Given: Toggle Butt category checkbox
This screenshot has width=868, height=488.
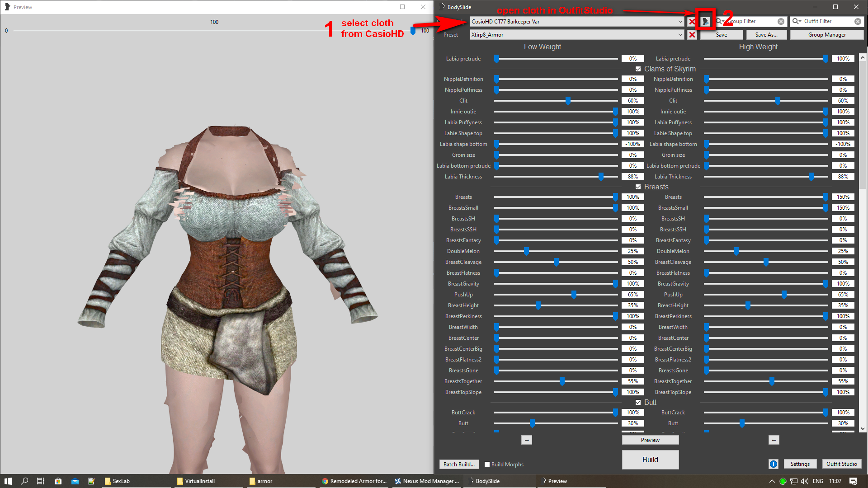Looking at the screenshot, I should click(638, 403).
